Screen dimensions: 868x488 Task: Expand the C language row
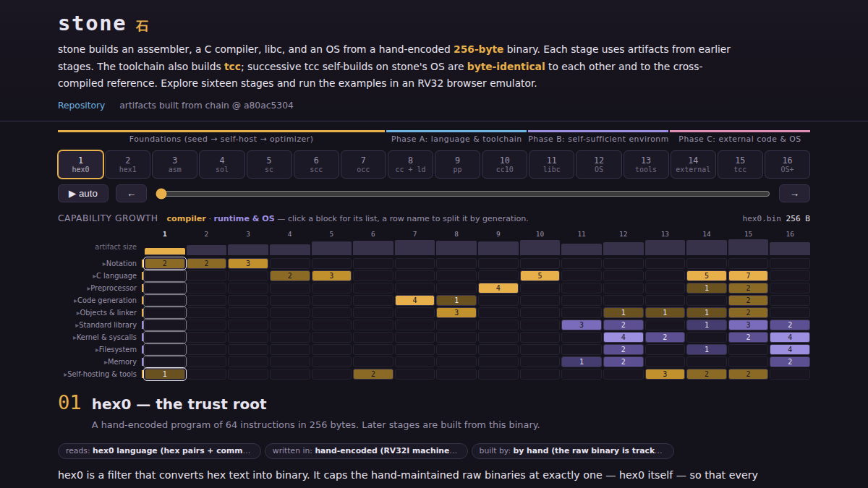tap(114, 276)
